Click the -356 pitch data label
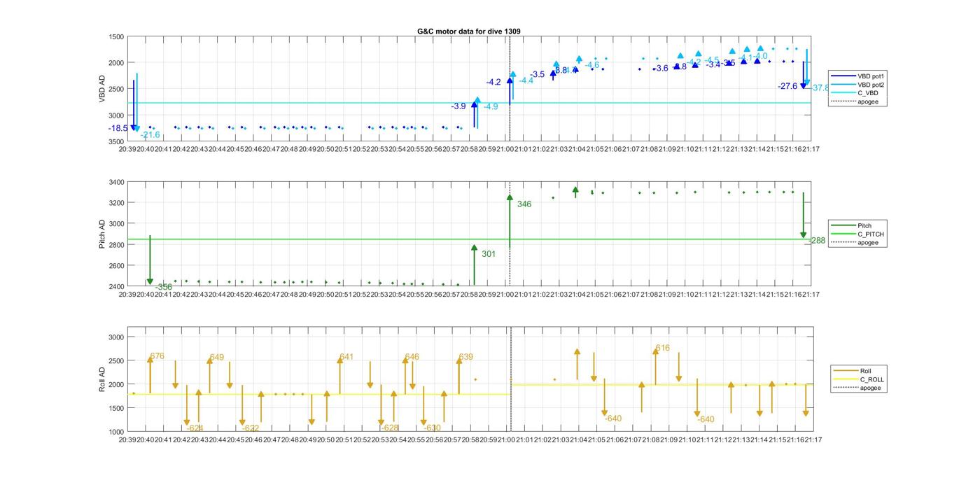The image size is (980, 485). (x=163, y=287)
